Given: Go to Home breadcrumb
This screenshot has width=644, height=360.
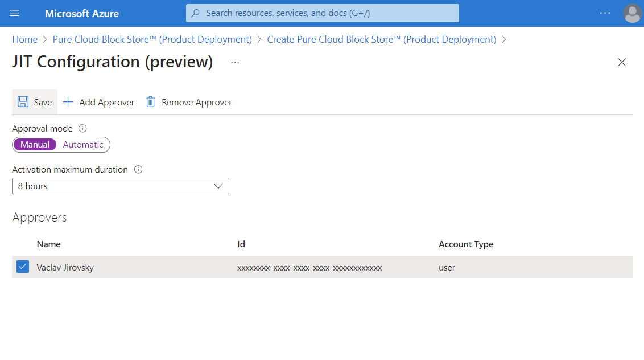Looking at the screenshot, I should (24, 39).
